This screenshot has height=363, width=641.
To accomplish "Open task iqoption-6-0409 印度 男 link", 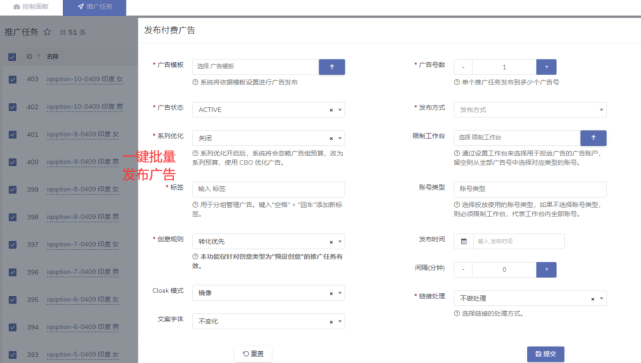I will point(83,327).
